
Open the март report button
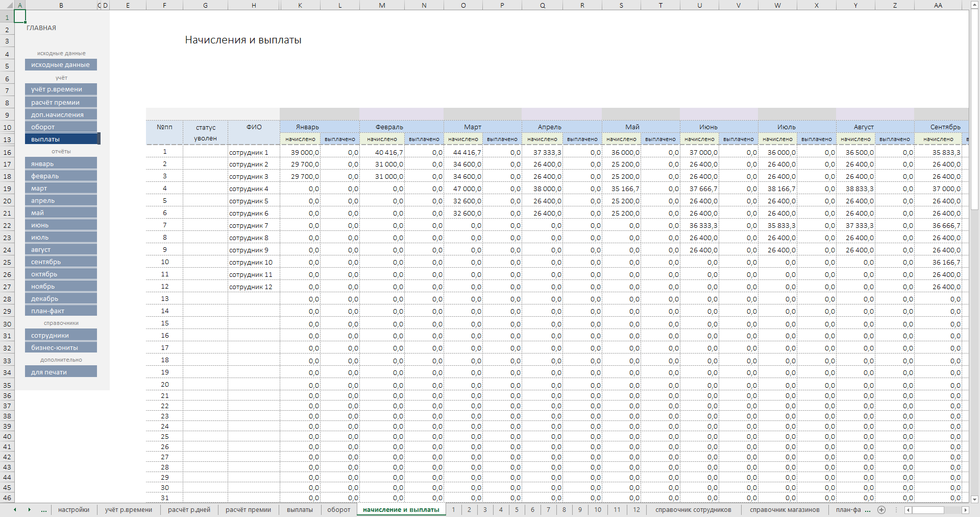click(61, 188)
